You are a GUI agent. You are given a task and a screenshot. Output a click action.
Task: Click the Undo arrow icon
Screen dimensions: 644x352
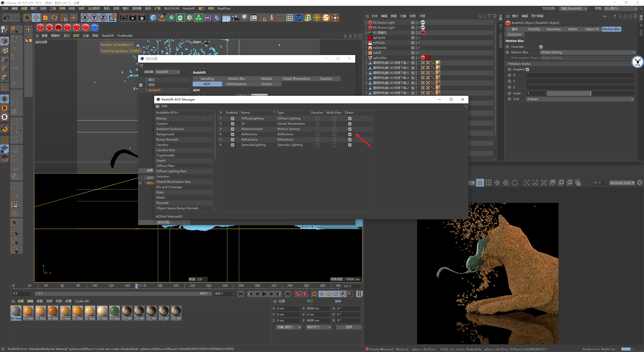[x=7, y=18]
